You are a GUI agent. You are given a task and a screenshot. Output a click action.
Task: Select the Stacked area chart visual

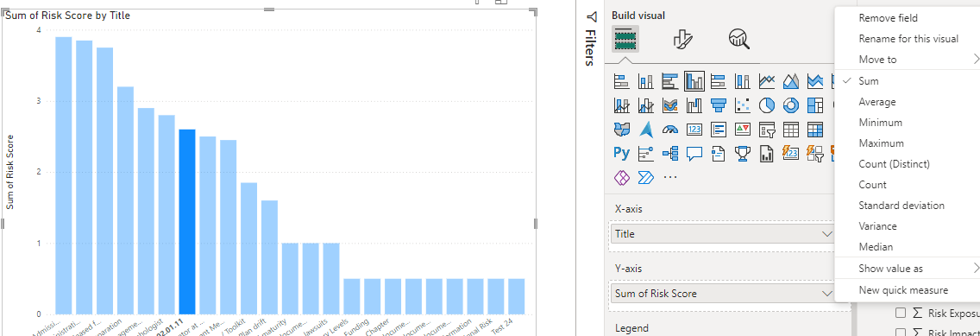click(x=815, y=80)
